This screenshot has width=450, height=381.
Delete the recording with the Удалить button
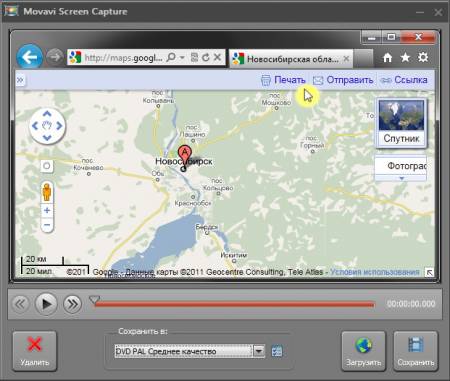point(35,351)
